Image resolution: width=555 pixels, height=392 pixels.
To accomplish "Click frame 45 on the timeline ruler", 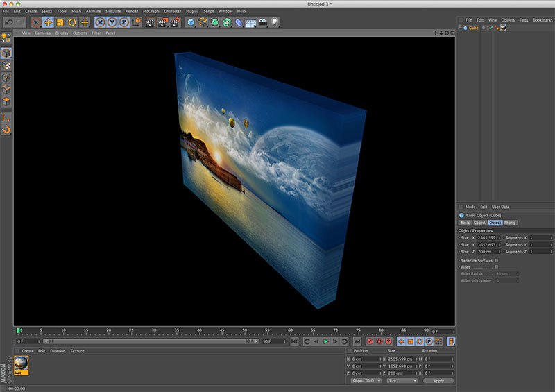I will (222, 331).
